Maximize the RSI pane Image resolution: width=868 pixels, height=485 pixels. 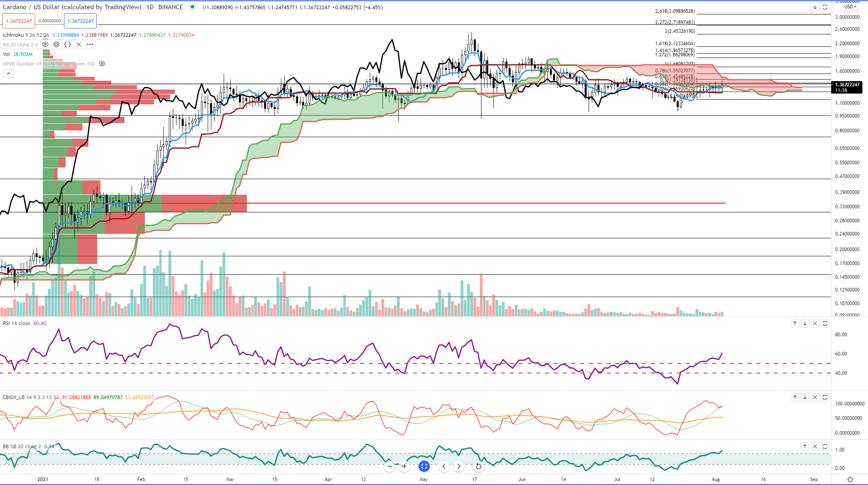click(x=825, y=323)
